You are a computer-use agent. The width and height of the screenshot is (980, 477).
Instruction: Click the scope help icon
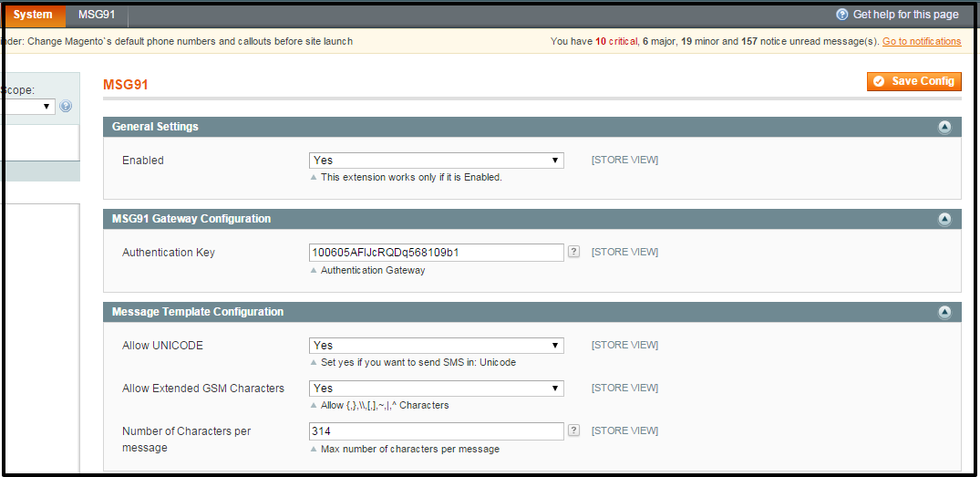pos(66,107)
